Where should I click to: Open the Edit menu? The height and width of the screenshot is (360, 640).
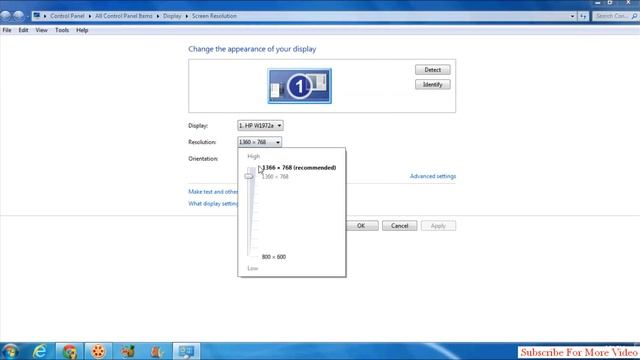click(23, 30)
